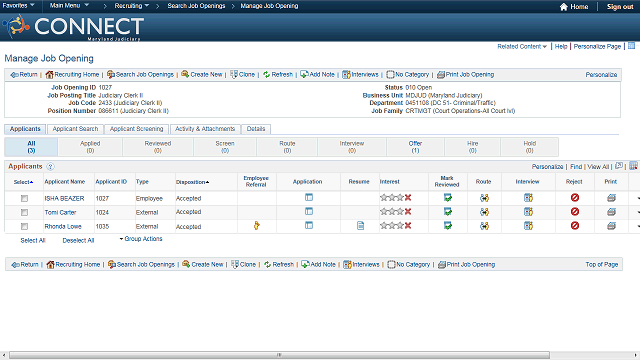Mark Tomi Carter as reviewed
This screenshot has width=640, height=360.
pos(448,212)
